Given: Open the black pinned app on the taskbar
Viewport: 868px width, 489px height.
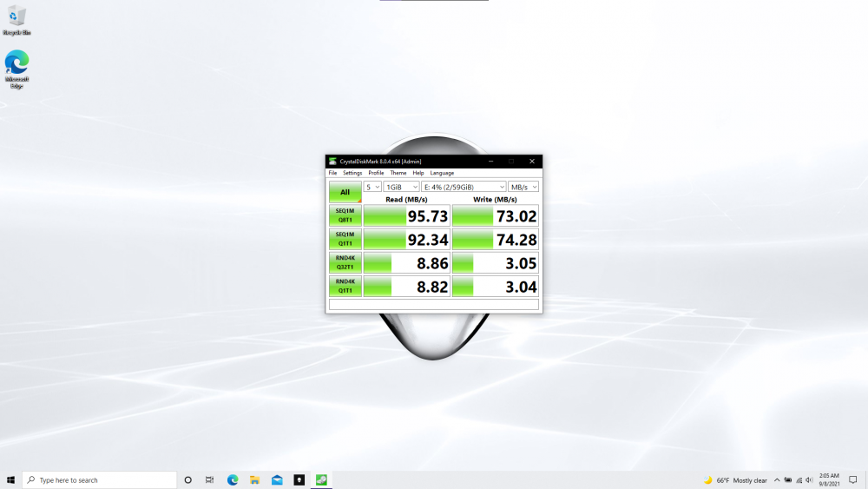Looking at the screenshot, I should coord(299,480).
